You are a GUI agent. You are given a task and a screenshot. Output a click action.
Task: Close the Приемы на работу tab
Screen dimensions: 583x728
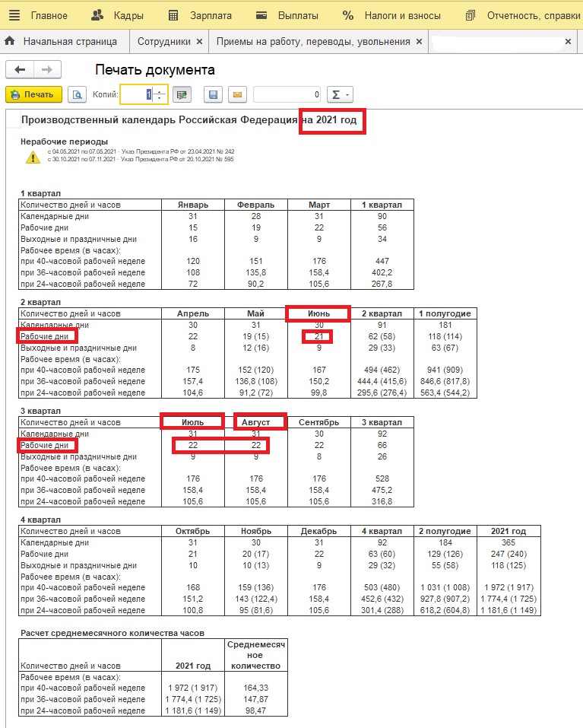tap(420, 41)
